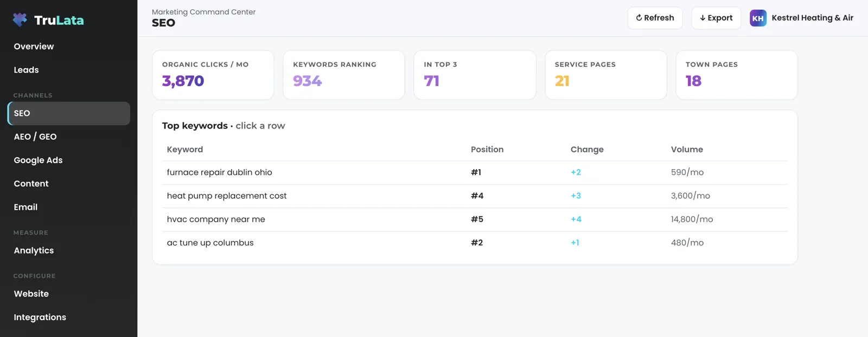This screenshot has height=337, width=868.
Task: Click position #4 cell
Action: click(x=477, y=196)
